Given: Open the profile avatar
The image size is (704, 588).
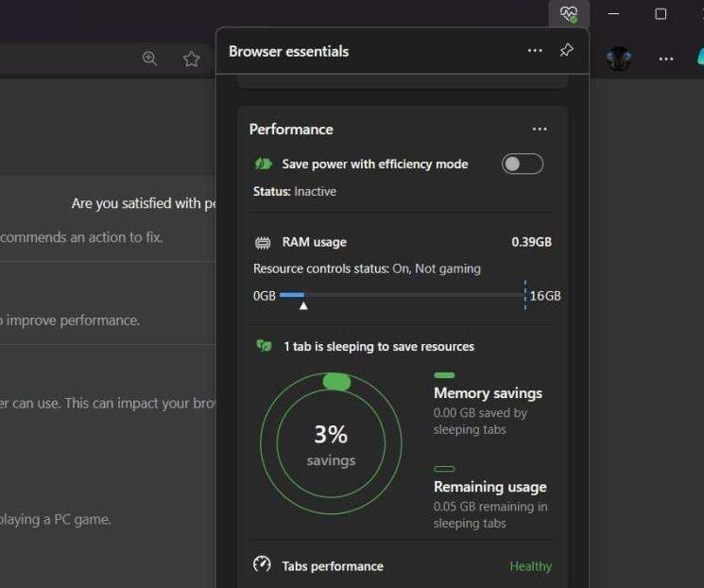Looking at the screenshot, I should coord(619,59).
